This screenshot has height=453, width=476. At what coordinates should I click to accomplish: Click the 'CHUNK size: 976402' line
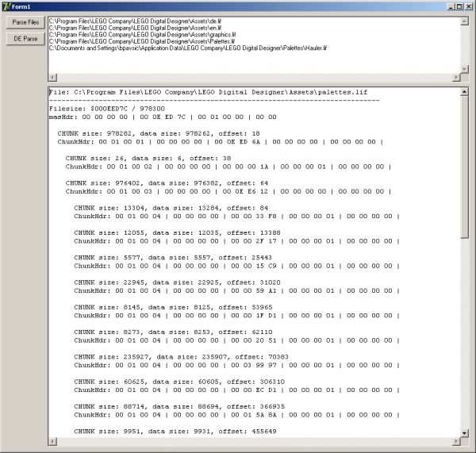[x=167, y=183]
